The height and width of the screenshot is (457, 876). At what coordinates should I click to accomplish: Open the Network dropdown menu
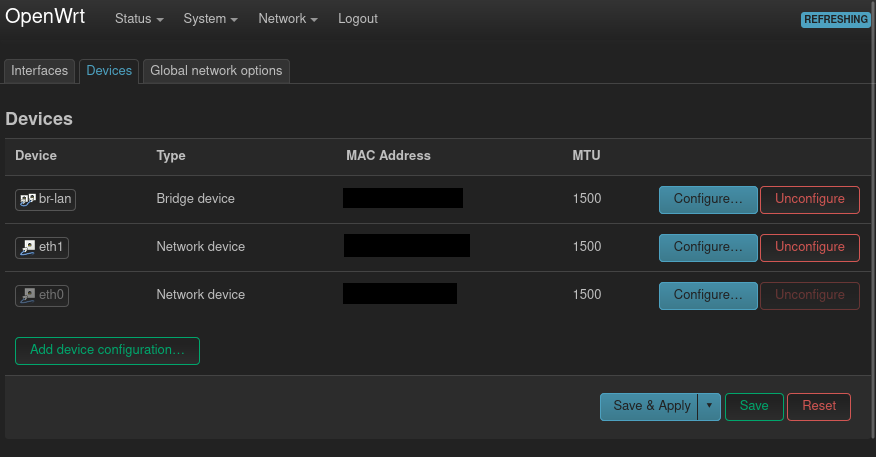288,18
